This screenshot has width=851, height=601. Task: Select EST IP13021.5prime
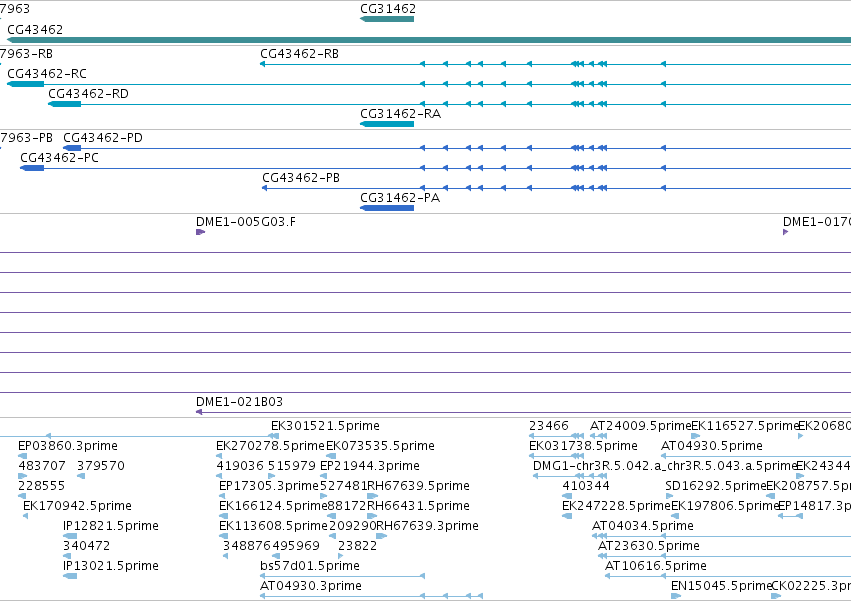coord(111,566)
